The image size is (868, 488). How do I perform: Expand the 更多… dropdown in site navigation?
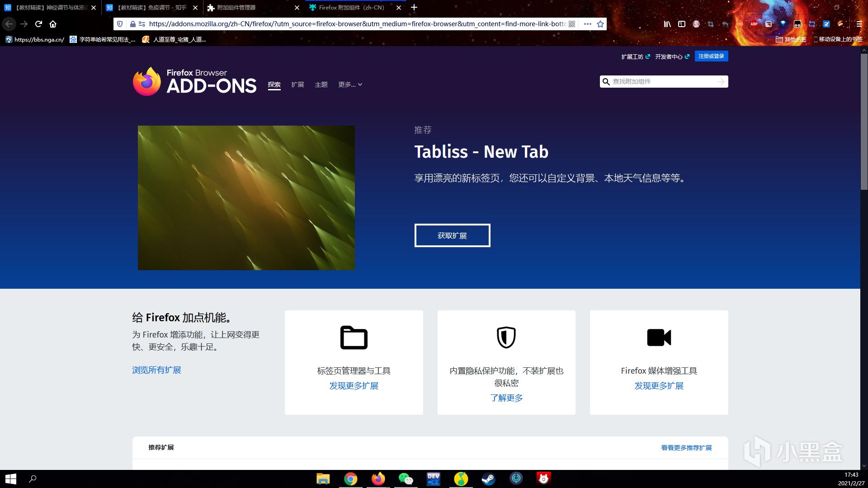(350, 84)
